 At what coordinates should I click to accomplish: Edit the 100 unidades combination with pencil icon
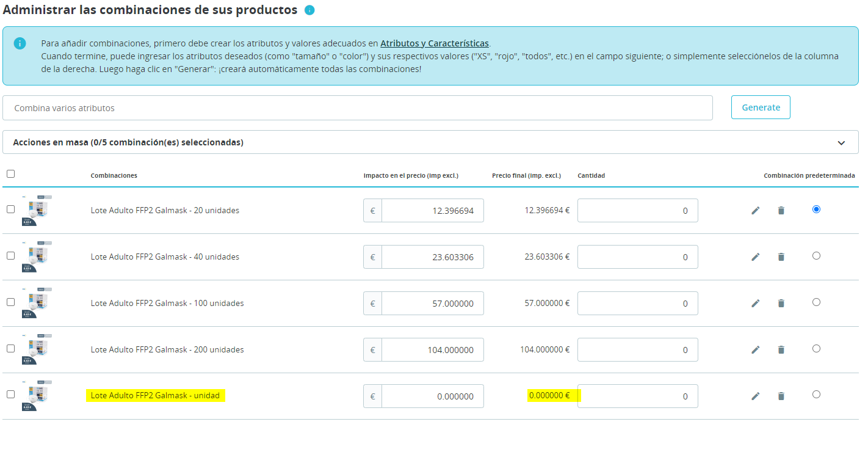click(756, 303)
